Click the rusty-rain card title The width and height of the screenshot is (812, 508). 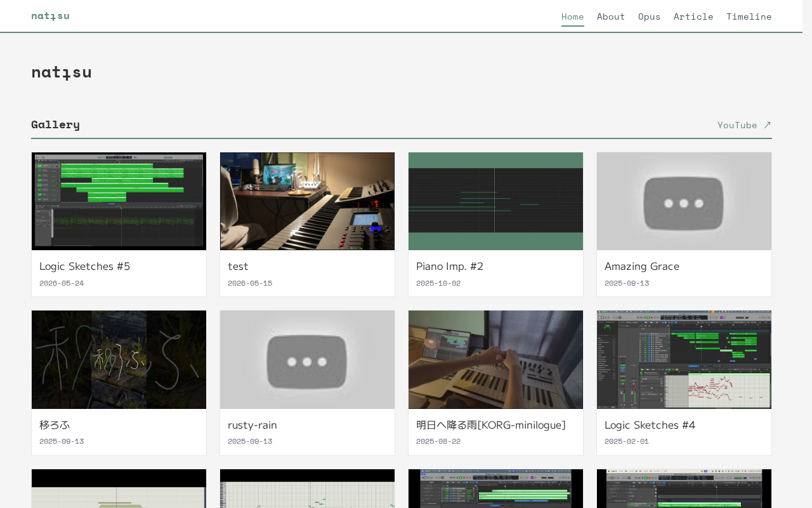tap(252, 425)
